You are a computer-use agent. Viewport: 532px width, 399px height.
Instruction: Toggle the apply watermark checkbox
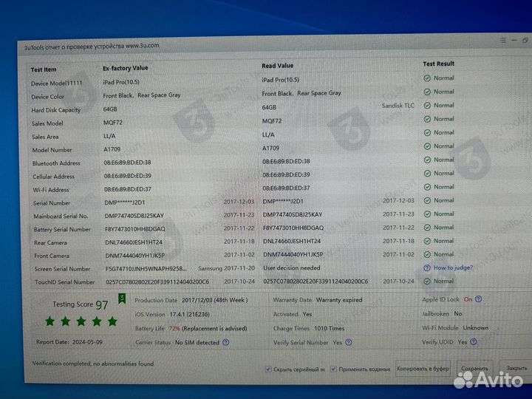coord(333,369)
